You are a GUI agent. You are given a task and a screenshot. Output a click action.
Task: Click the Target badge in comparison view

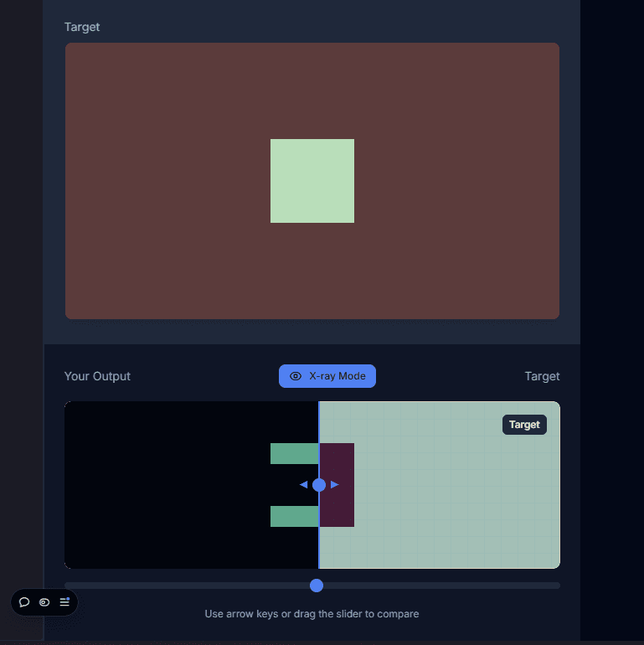click(x=524, y=425)
